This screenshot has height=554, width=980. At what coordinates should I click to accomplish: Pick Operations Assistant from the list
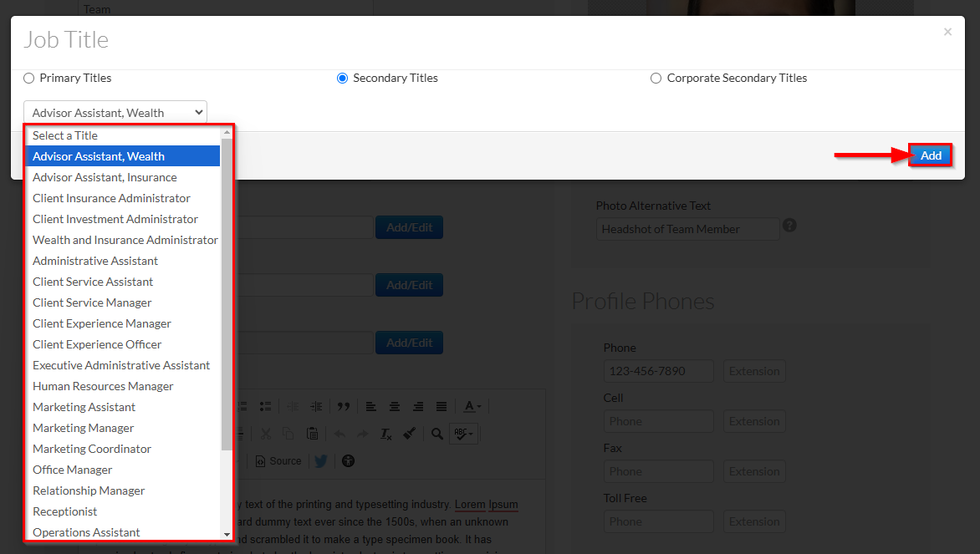tap(123, 532)
